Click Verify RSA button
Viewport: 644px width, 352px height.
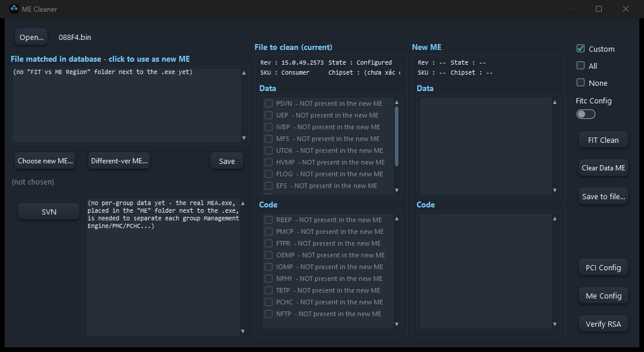click(603, 324)
